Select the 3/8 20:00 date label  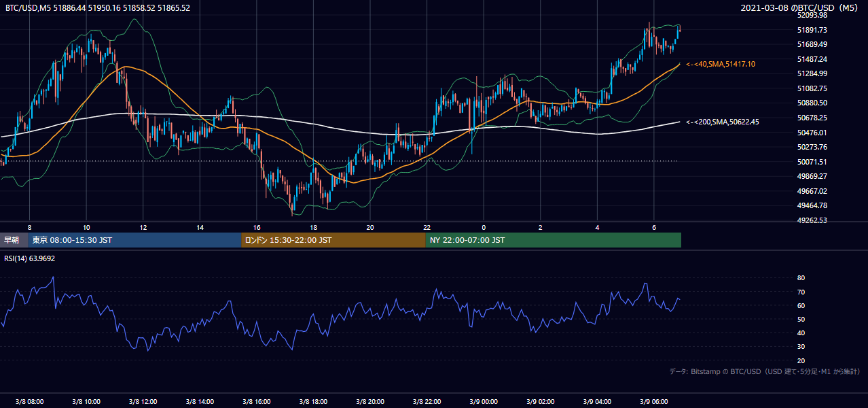point(369,402)
